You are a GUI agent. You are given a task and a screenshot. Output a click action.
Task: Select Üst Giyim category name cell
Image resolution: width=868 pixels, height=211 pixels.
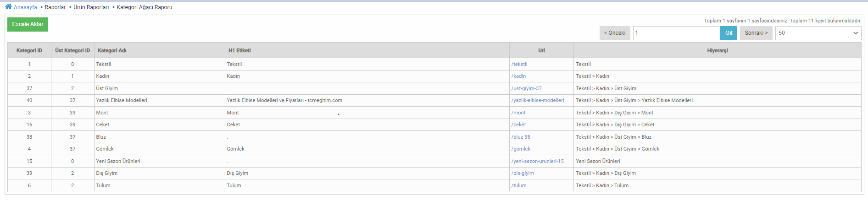pyautogui.click(x=160, y=88)
